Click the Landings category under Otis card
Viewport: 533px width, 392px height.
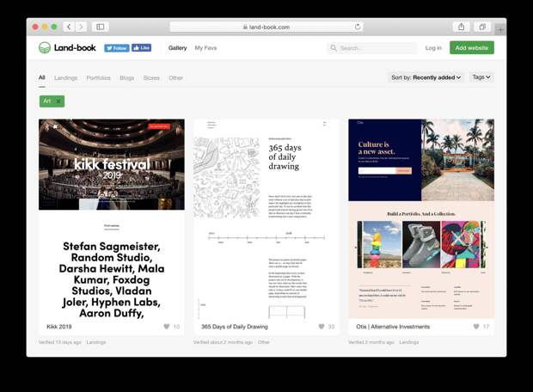[409, 342]
